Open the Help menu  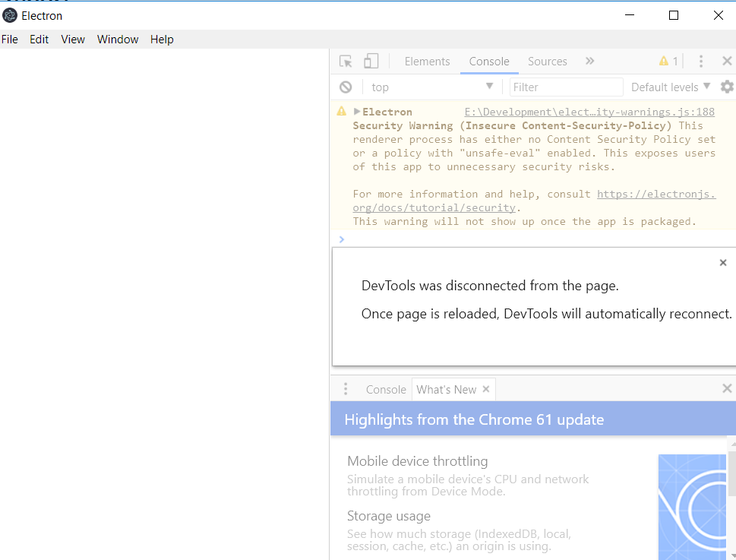(162, 40)
